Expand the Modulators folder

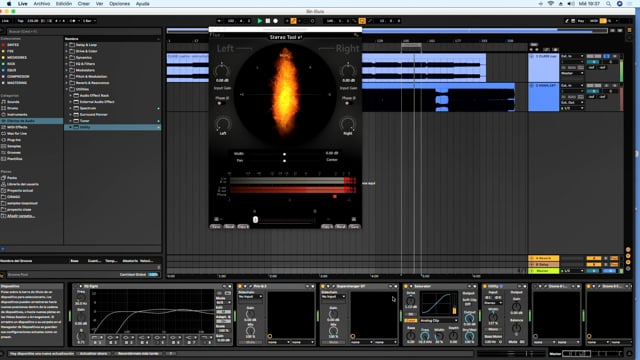click(x=67, y=70)
